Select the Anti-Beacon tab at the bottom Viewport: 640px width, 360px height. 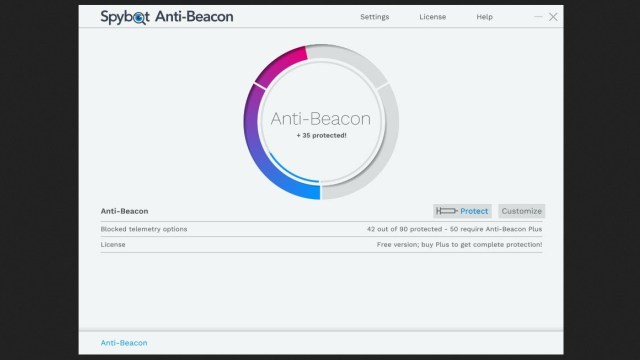tap(124, 343)
